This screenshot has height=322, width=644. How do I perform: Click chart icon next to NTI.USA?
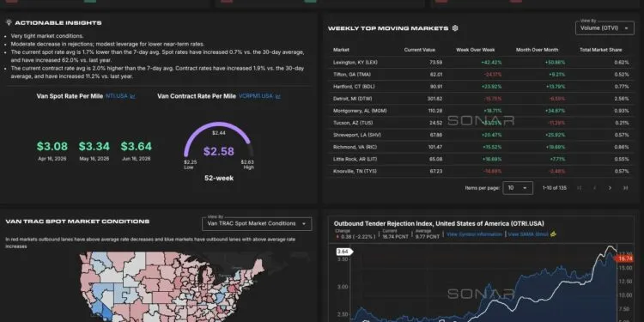(132, 96)
